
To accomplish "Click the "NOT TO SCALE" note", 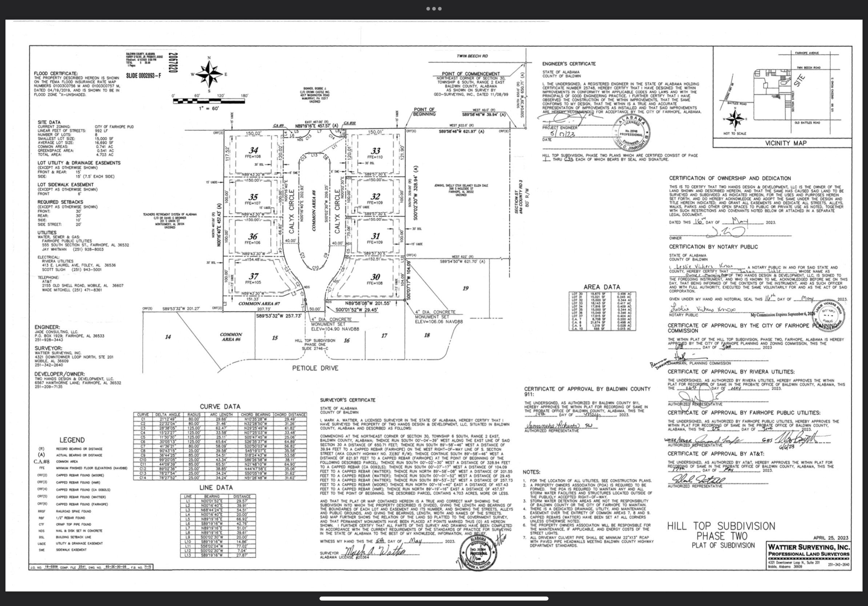I will (x=735, y=133).
